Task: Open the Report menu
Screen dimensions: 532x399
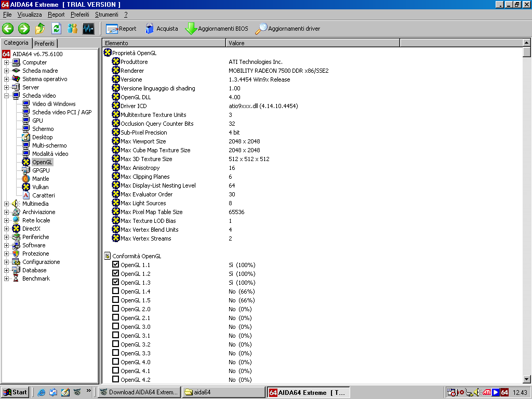Action: 56,15
